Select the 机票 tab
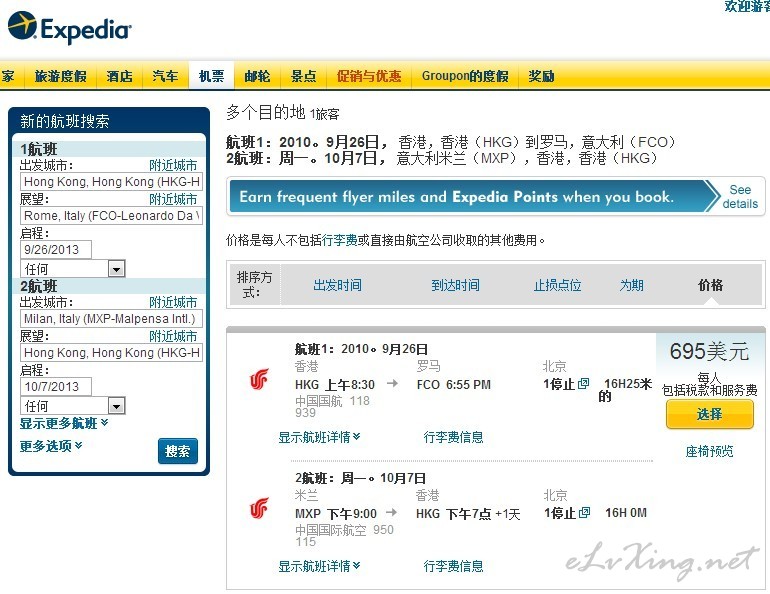This screenshot has height=594, width=770. tap(211, 75)
